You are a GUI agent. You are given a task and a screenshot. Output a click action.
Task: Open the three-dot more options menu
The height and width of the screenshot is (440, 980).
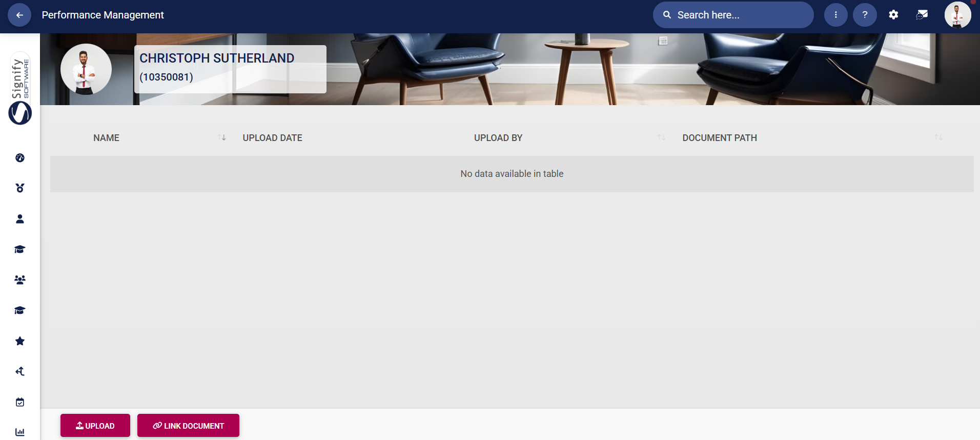point(836,15)
